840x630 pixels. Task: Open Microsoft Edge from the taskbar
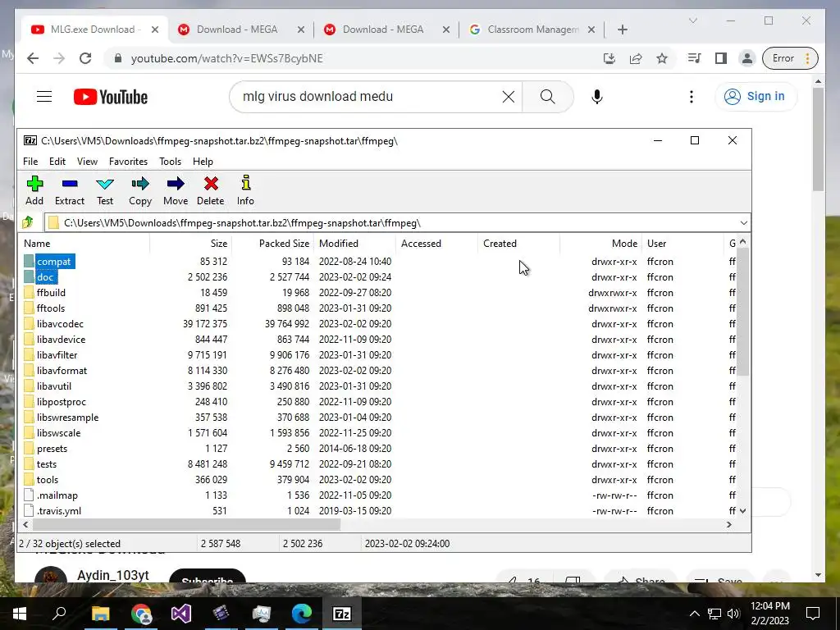[x=302, y=614]
